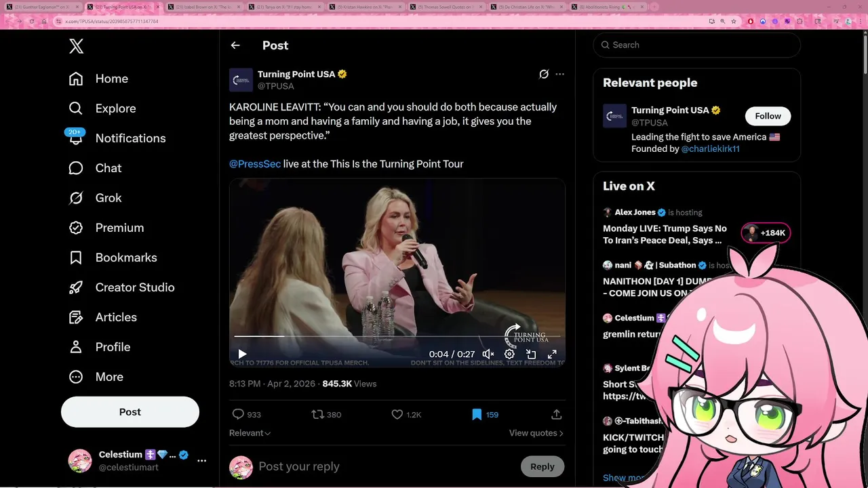Switch to Abolitionists Rising browser tab
This screenshot has height=488, width=868.
[607, 7]
